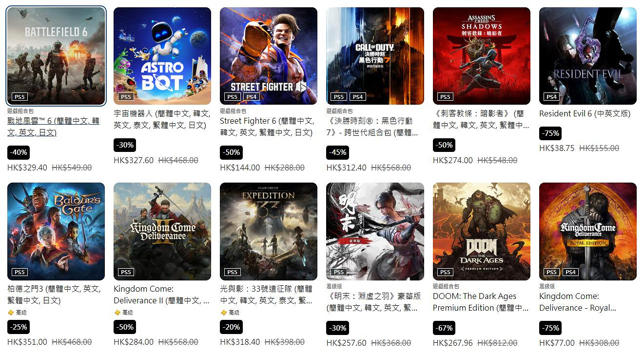Click the DOOM: The Dark Ages Premium Edition title
Screen dimensions: 644x353
pos(481,302)
